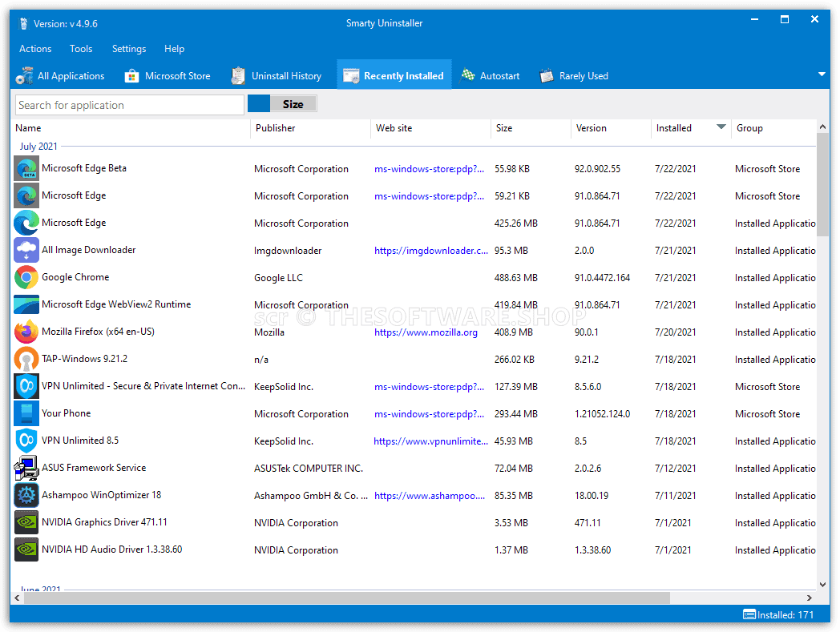Click the All Image Downloader cloud icon
The image size is (840, 632).
coord(26,250)
